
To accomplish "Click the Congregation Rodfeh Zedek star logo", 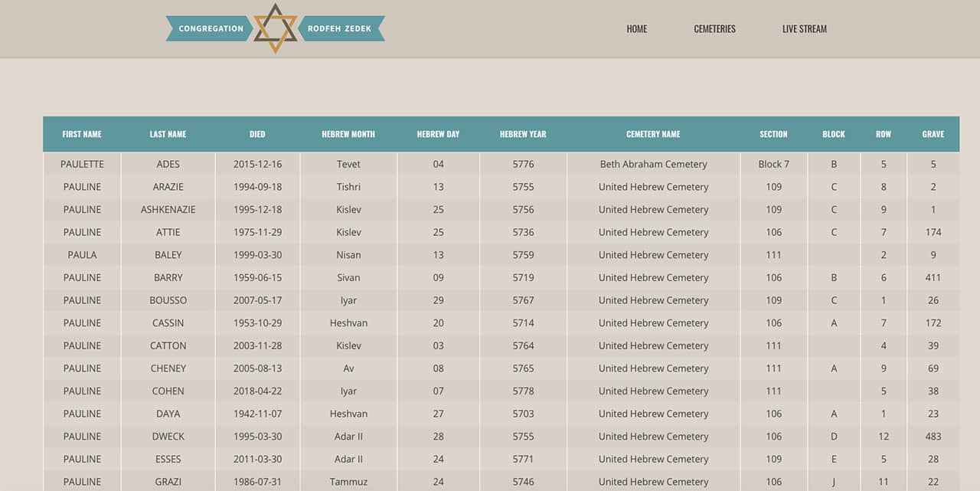I will (x=275, y=29).
